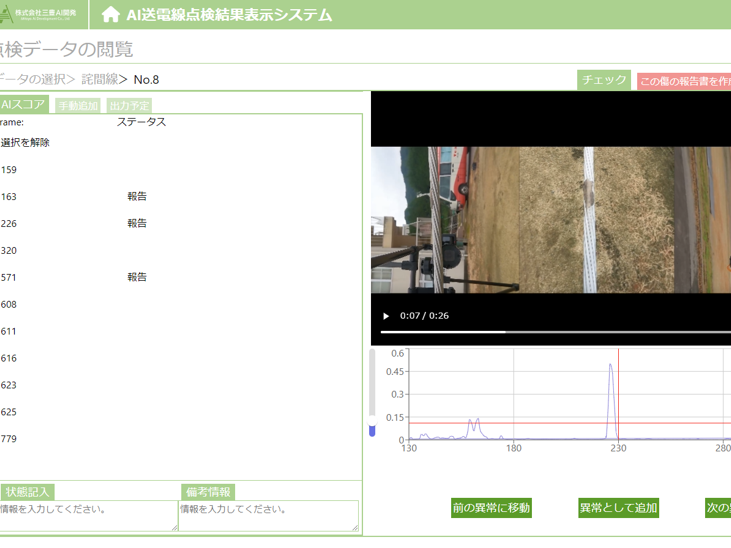The height and width of the screenshot is (548, 731).
Task: Click the ステータス column header
Action: 141,122
